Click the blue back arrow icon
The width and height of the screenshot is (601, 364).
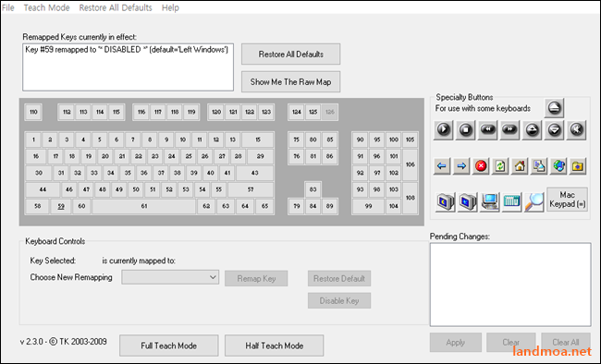click(442, 166)
